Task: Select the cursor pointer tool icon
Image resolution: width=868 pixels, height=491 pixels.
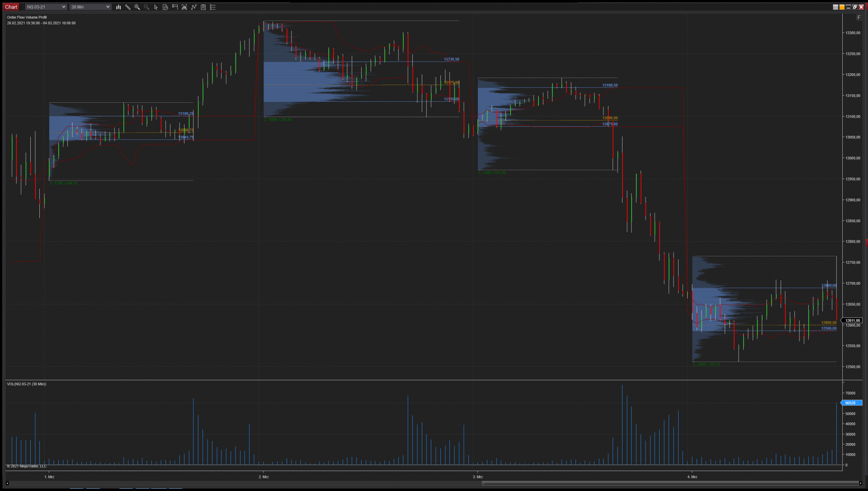Action: click(x=156, y=7)
